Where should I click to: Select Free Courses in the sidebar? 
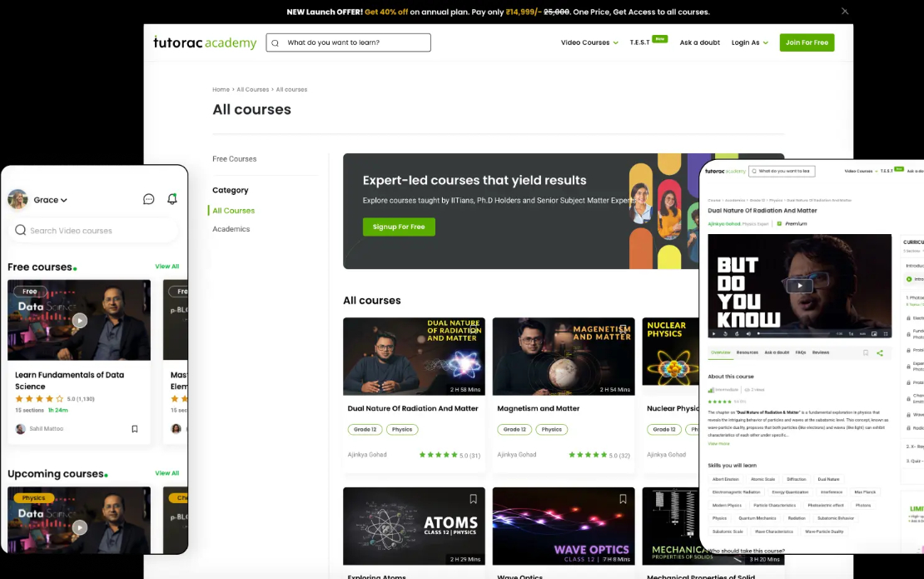235,159
